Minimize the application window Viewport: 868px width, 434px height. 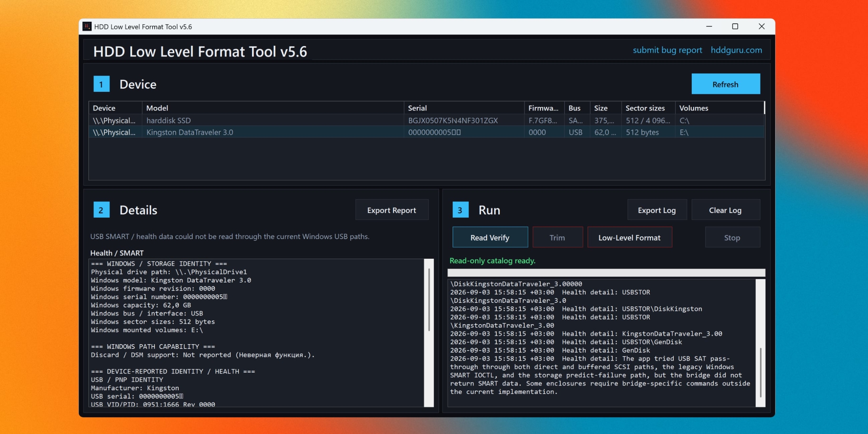709,26
